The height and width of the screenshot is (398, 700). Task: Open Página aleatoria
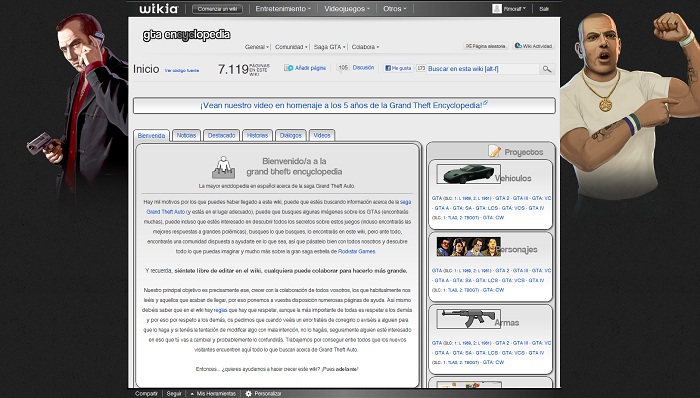pyautogui.click(x=486, y=46)
